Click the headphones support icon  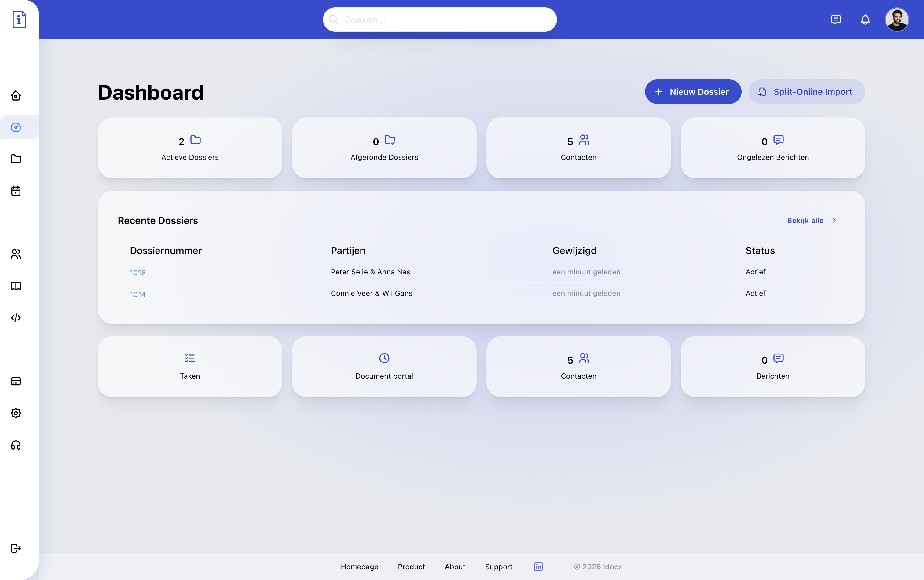16,445
